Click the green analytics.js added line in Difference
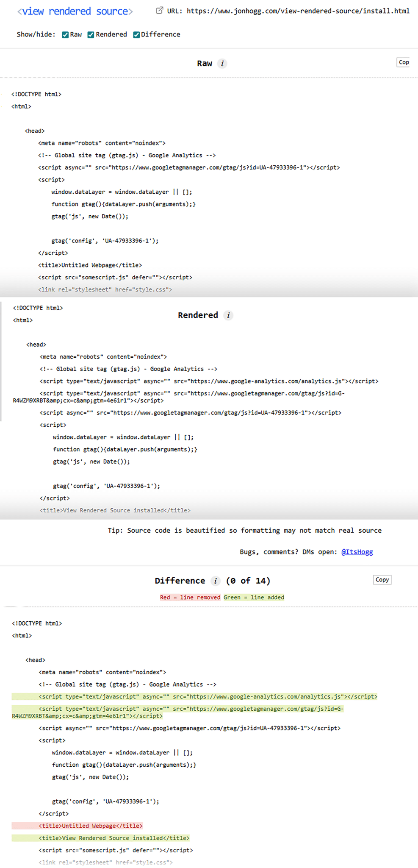This screenshot has height=868, width=418. pos(194,697)
